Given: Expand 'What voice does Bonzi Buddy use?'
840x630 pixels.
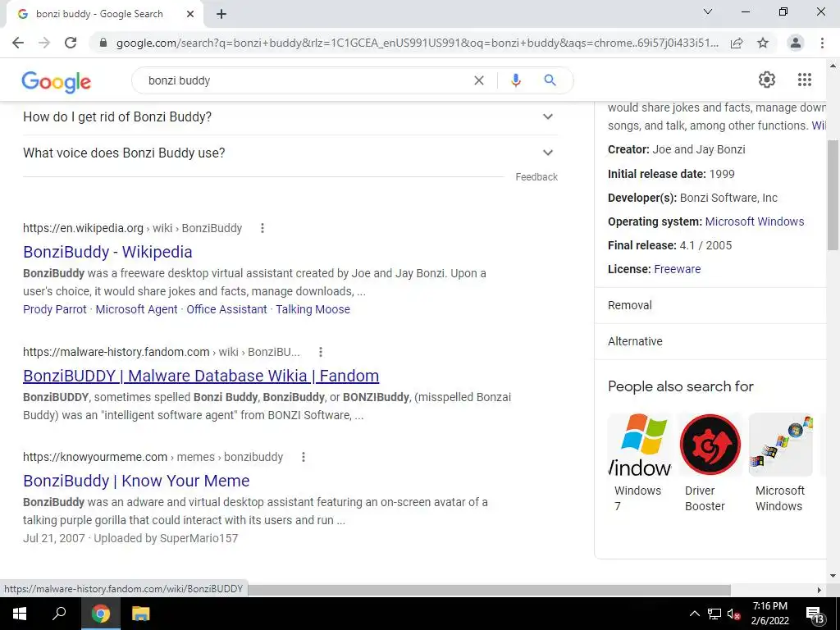Looking at the screenshot, I should (x=290, y=153).
